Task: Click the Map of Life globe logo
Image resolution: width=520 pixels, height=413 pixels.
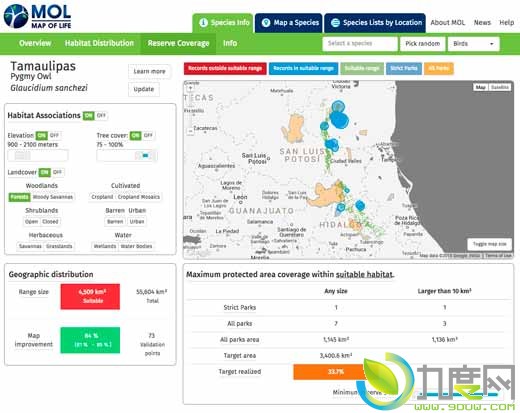Action: coord(16,16)
